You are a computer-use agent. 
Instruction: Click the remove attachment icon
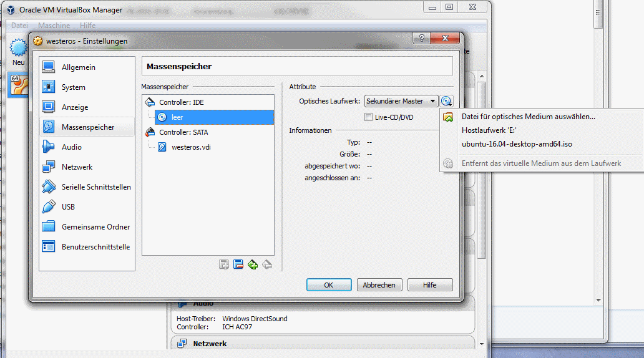(x=267, y=264)
